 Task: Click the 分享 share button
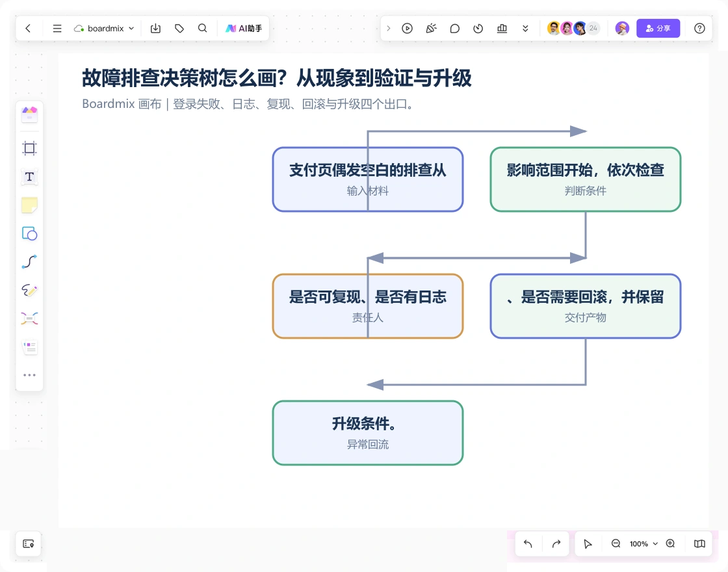(x=658, y=29)
